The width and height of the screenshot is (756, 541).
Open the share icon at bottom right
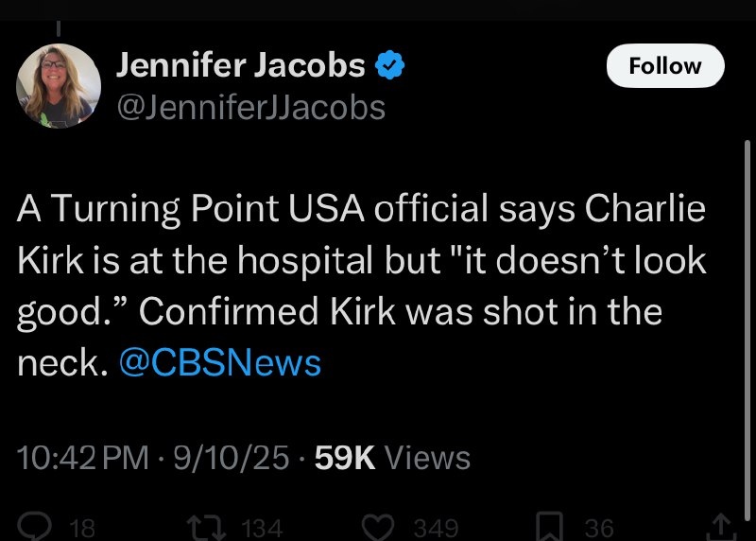pyautogui.click(x=723, y=526)
